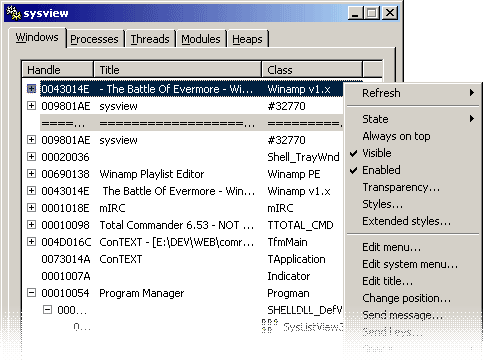Open Transparency... dialog
Screen dimensions: 483x360
click(413, 187)
